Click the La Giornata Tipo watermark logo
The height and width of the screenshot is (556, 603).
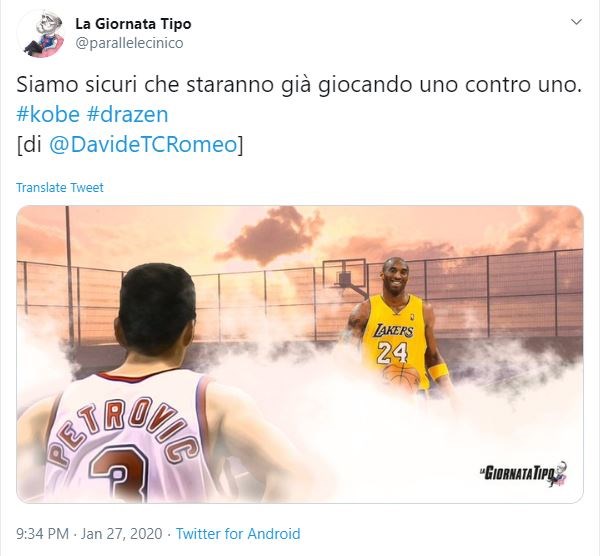pyautogui.click(x=523, y=473)
